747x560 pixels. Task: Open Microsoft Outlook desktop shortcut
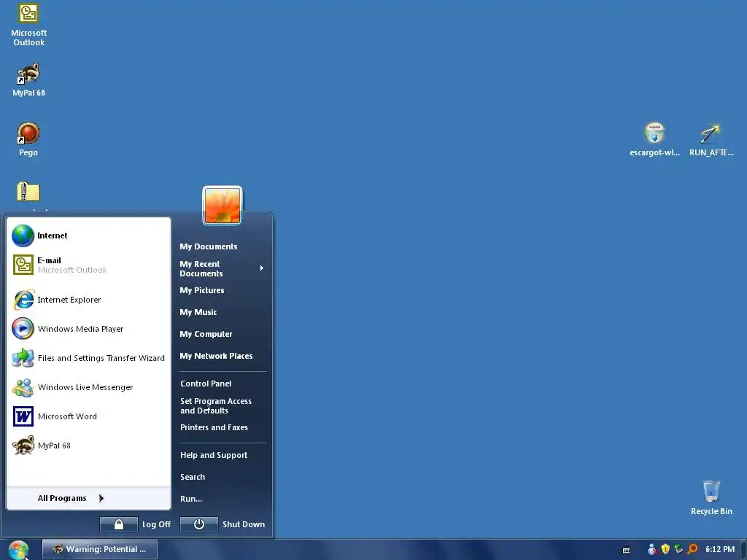tap(28, 25)
